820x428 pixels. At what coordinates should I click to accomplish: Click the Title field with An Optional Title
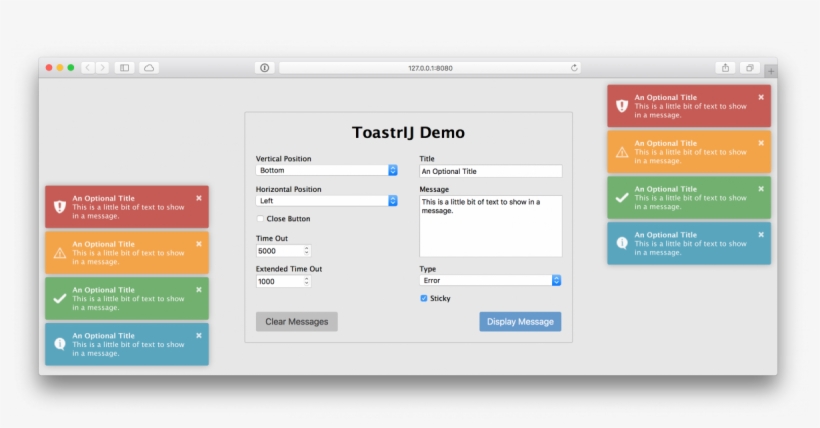click(491, 171)
